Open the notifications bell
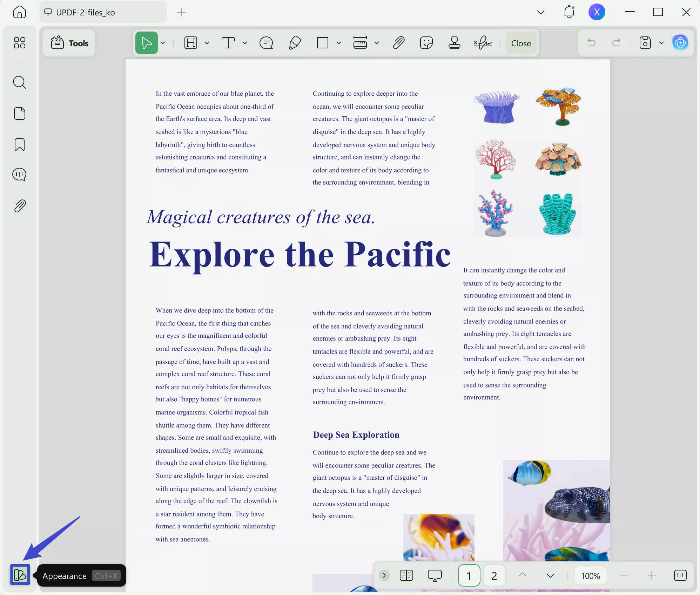Viewport: 700px width, 595px height. pos(569,12)
